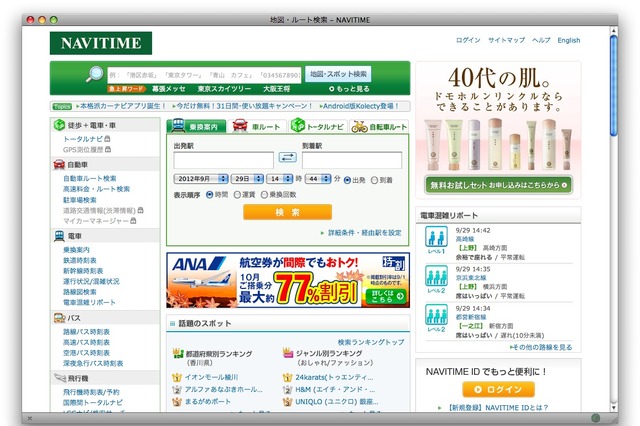The height and width of the screenshot is (426, 640).
Task: Open 東京スカイツリー trending keyword
Action: (224, 89)
